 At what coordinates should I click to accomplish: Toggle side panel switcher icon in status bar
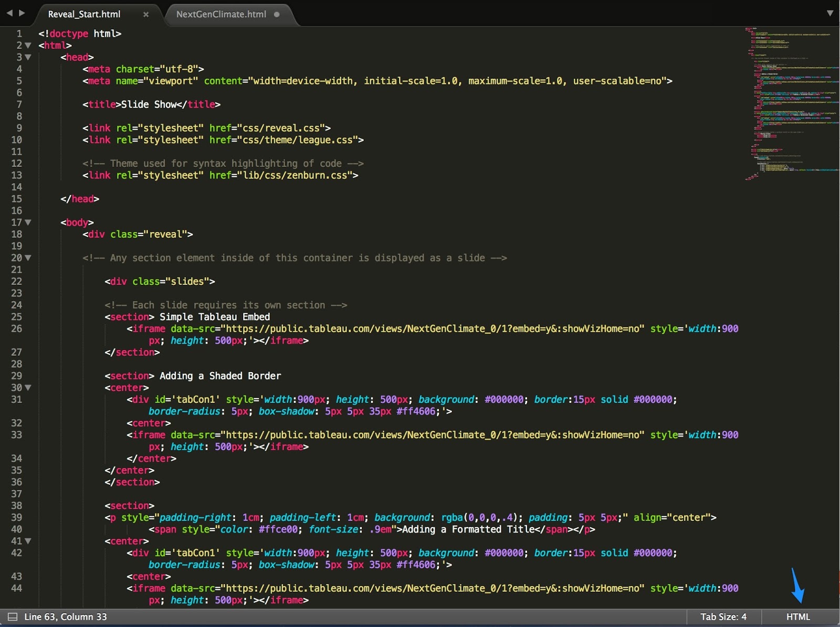pyautogui.click(x=13, y=617)
